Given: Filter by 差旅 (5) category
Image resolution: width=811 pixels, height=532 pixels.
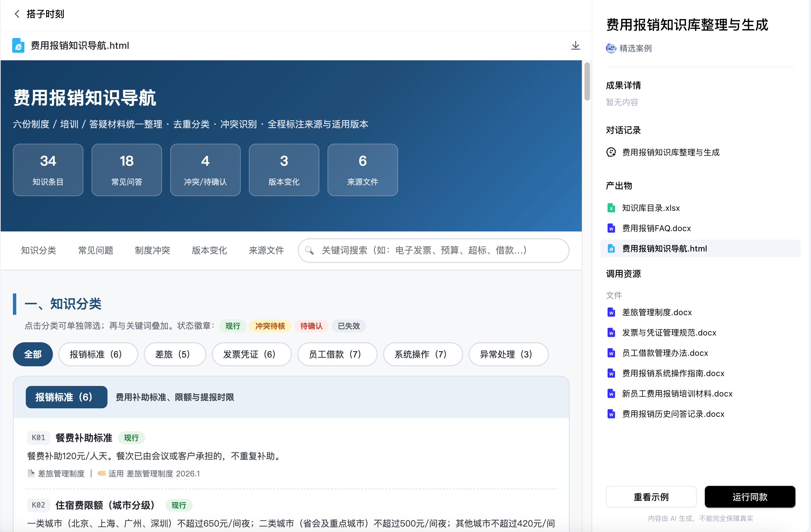Looking at the screenshot, I should coord(175,354).
